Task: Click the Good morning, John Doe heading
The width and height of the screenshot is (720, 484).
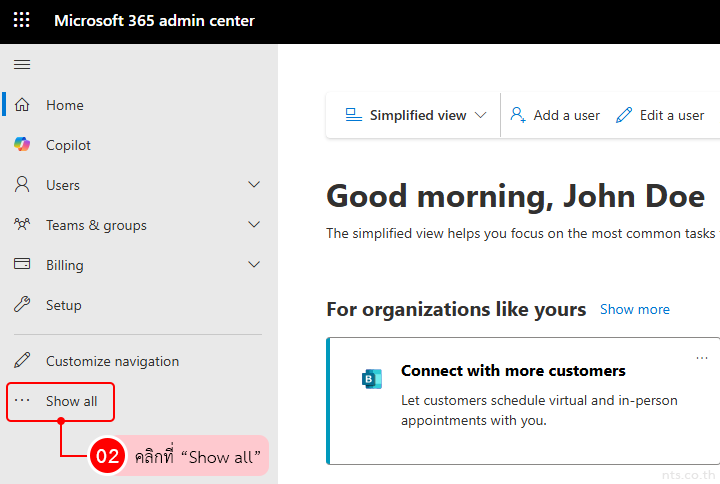Action: click(515, 197)
